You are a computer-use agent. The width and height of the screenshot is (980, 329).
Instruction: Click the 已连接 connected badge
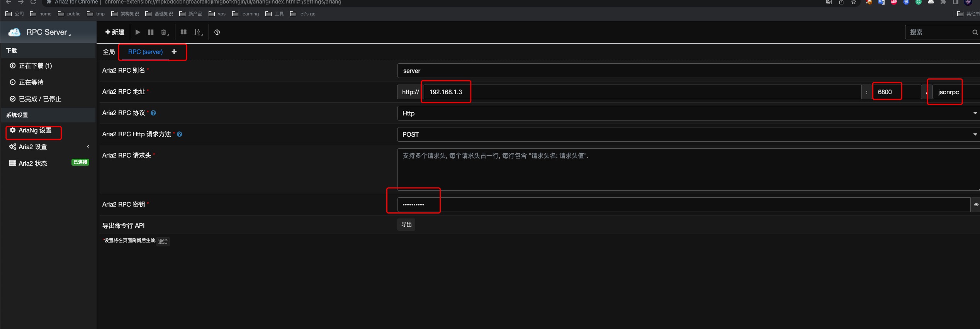click(x=80, y=162)
